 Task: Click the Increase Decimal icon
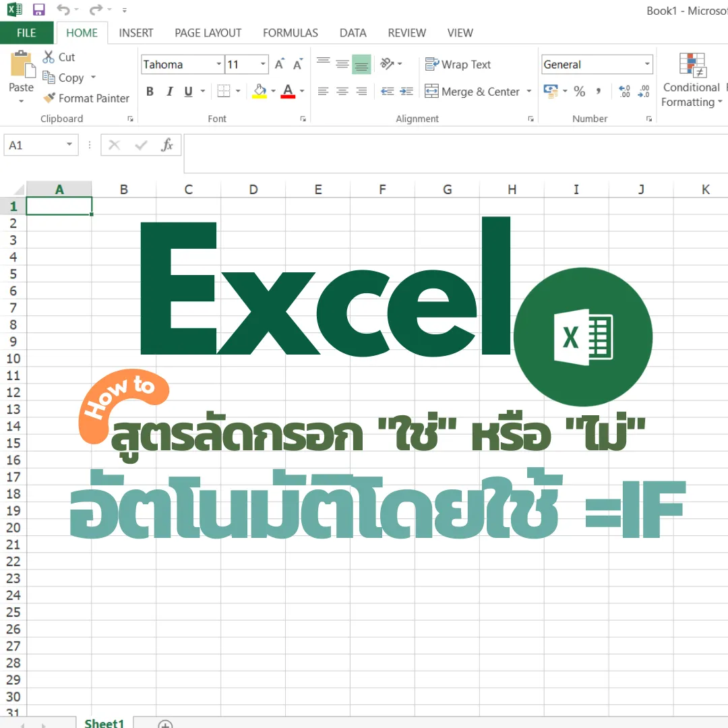624,91
